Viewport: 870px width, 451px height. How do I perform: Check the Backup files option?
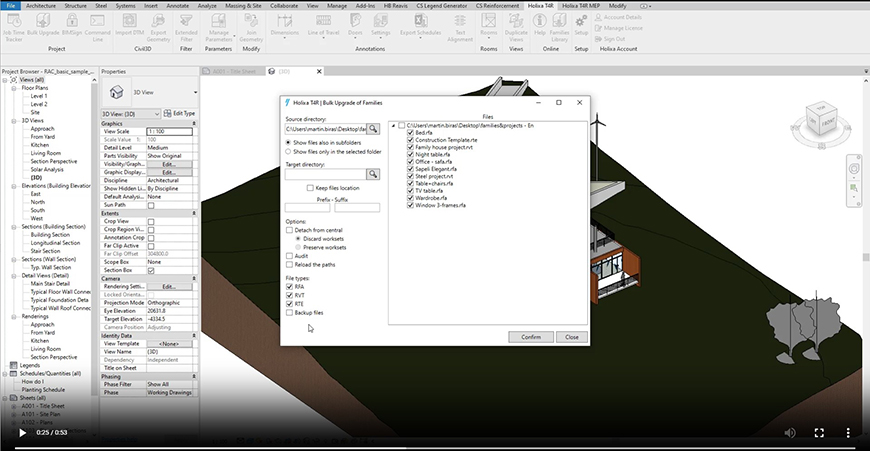click(289, 313)
